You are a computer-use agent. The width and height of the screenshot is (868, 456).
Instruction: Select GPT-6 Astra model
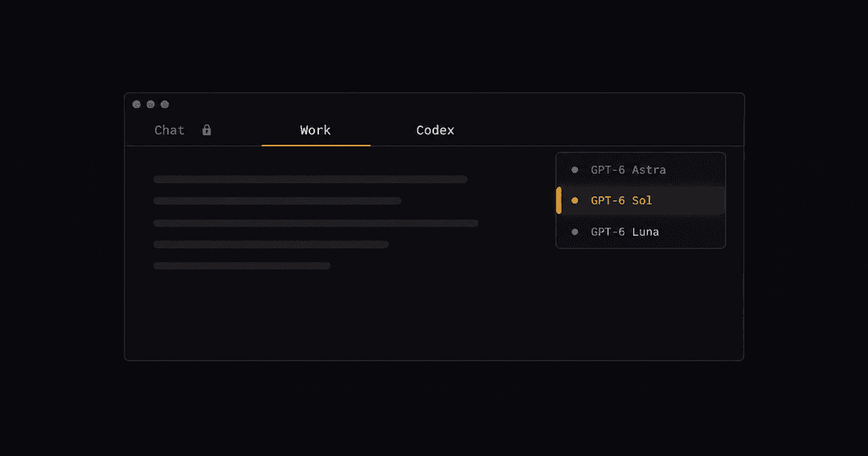pos(641,170)
